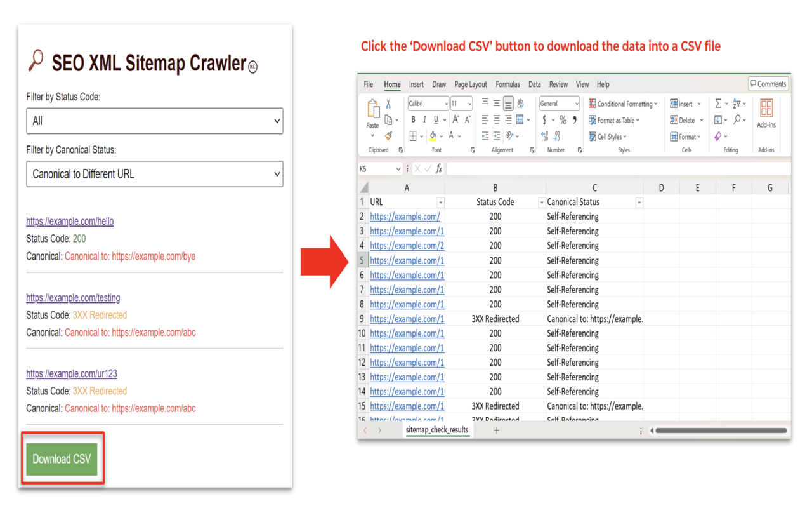Open the URL column filter arrow in cell A1
Viewport: 812px width, 508px height.
pos(440,201)
